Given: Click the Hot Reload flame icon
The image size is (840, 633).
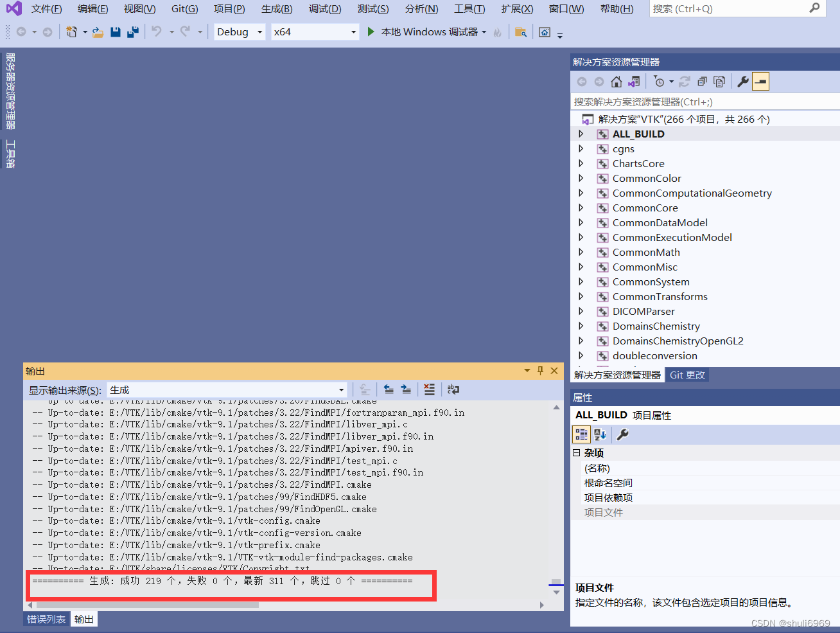Looking at the screenshot, I should tap(498, 32).
